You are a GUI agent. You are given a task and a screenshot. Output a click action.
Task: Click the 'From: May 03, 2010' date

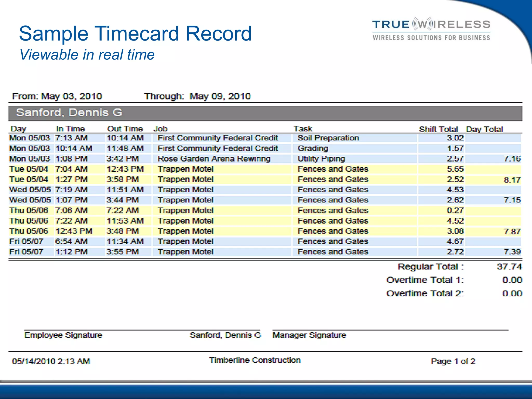point(57,96)
